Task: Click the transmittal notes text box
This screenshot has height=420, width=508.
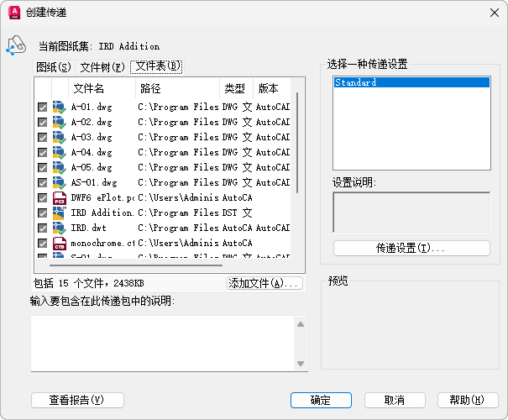Action: [x=162, y=344]
